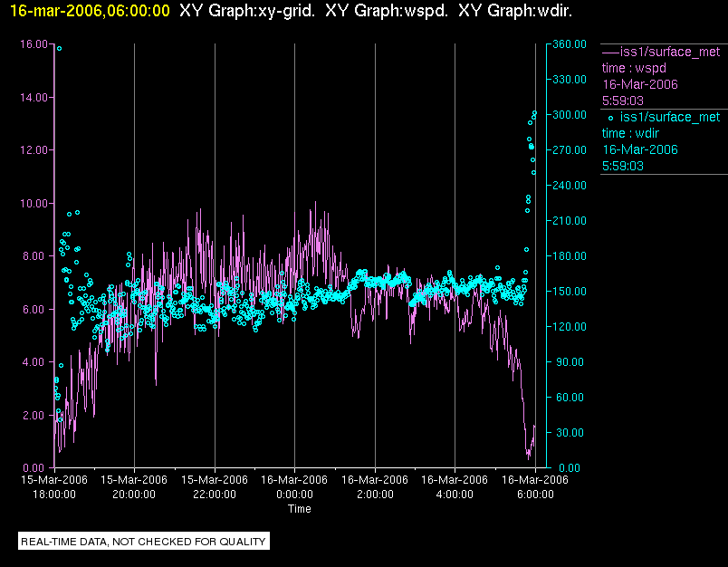Select the yellow timestamp in the title
The width and height of the screenshot is (728, 567).
point(90,10)
